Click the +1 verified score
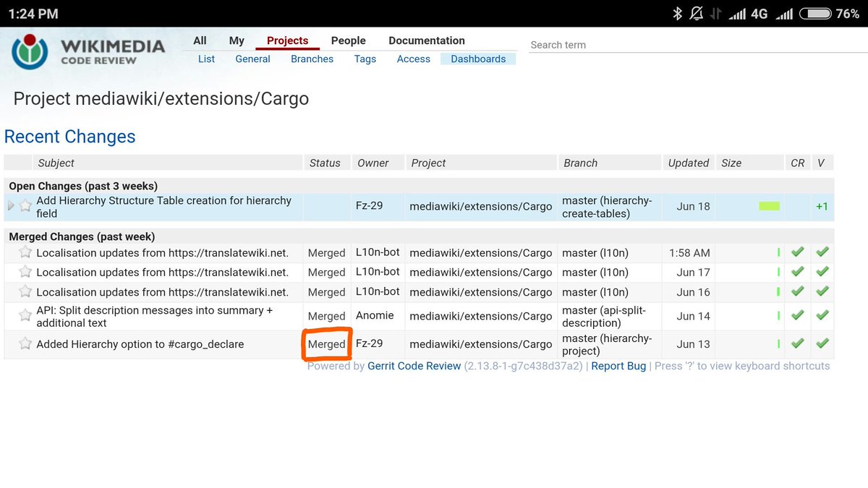 click(x=822, y=206)
